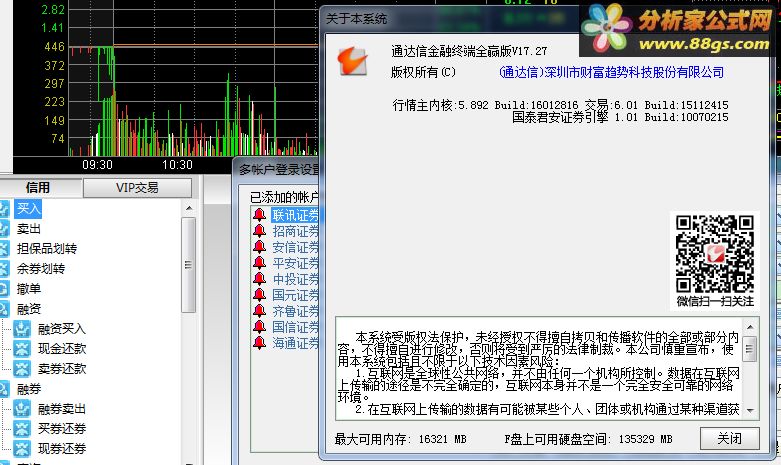Viewport: 781px width, 465px height.
Task: Collapse the 融券 tree group
Action: coord(28,389)
